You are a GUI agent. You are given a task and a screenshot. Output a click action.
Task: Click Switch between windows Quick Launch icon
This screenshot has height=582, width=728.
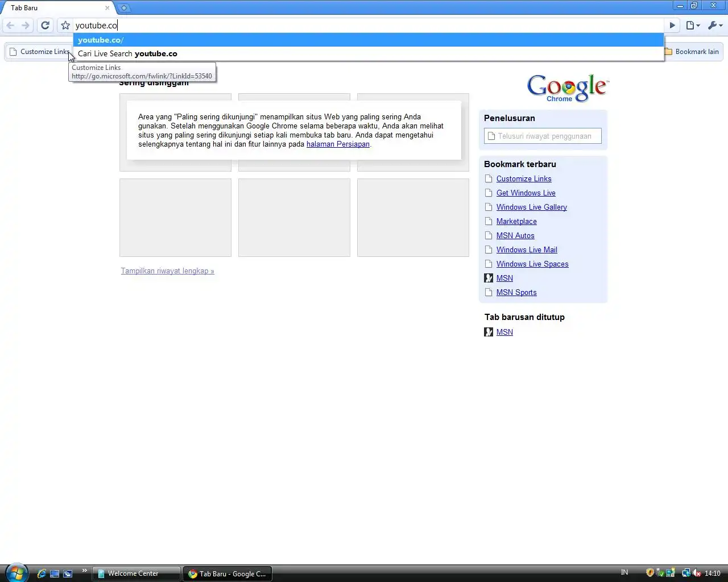(68, 573)
